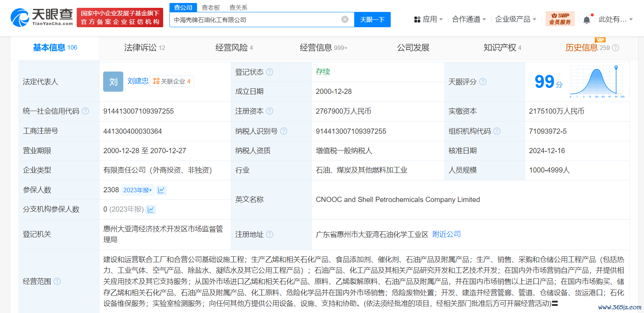Select registered capital 2767900万人民币
The image size is (644, 313).
343,111
